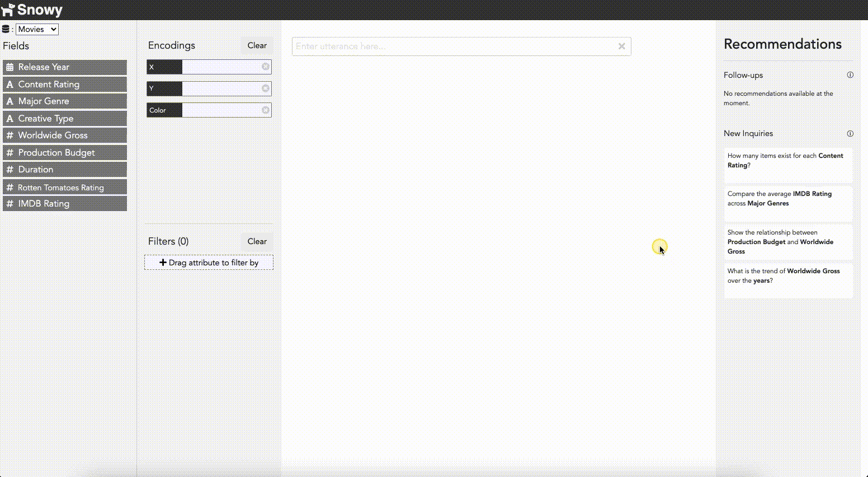The image size is (868, 477).
Task: Click the Color encoding remove icon
Action: (x=266, y=110)
